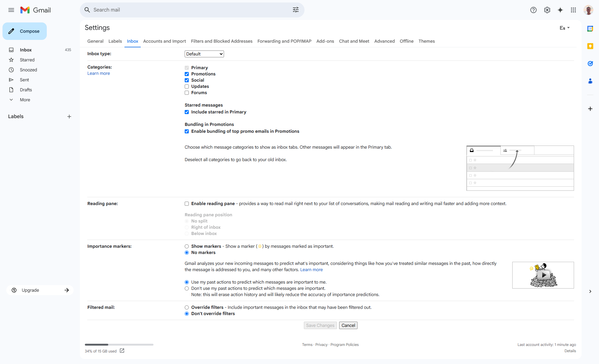Screen dimensions: 599x364
Task: Click the Cancel button
Action: tap(348, 325)
